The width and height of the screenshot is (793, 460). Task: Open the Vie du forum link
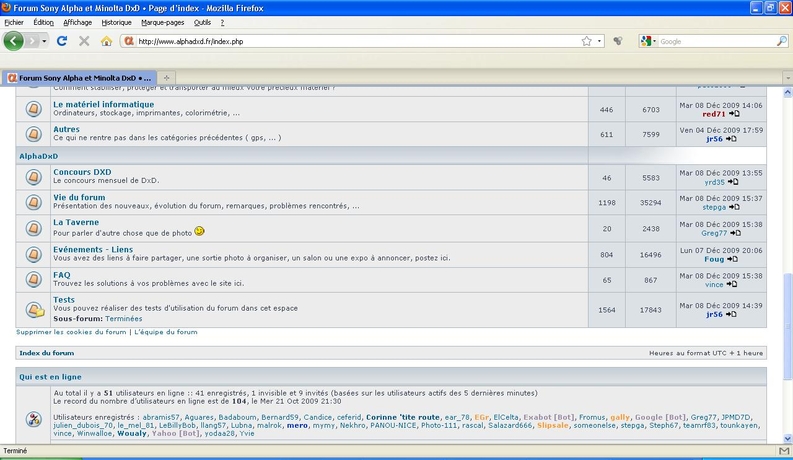click(79, 197)
